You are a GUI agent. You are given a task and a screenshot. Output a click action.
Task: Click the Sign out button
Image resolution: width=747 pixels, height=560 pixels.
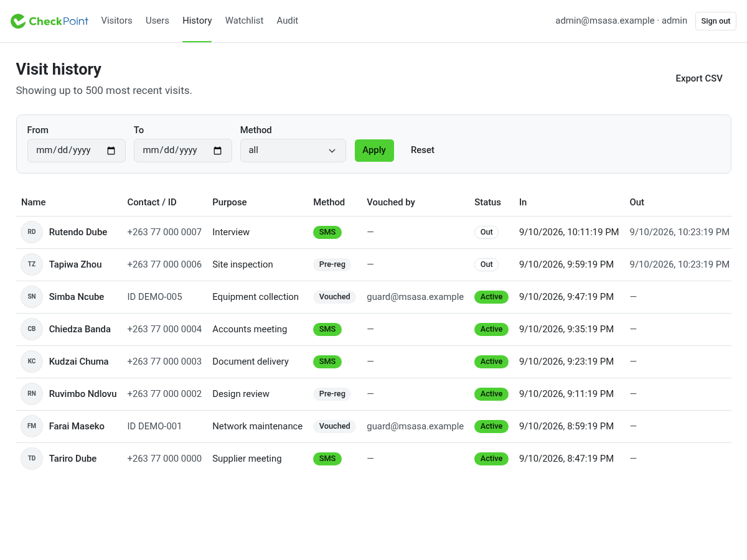[716, 21]
